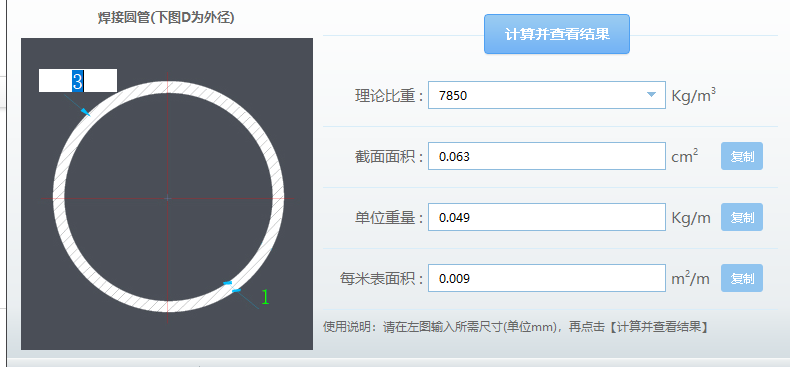The height and width of the screenshot is (367, 790).
Task: Click the 使用说明 instruction text
Action: (x=516, y=327)
